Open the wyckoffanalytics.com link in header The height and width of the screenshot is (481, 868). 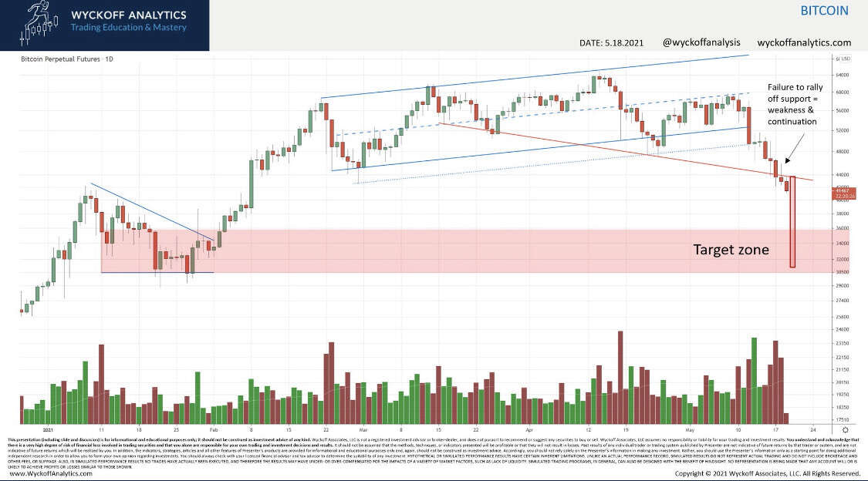[804, 42]
